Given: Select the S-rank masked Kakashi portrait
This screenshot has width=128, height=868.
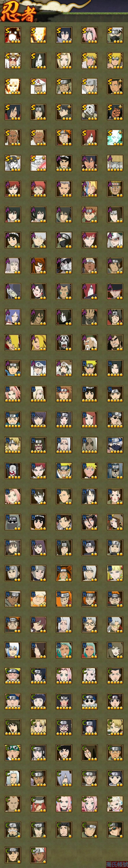Looking at the screenshot, I should pos(115,35).
